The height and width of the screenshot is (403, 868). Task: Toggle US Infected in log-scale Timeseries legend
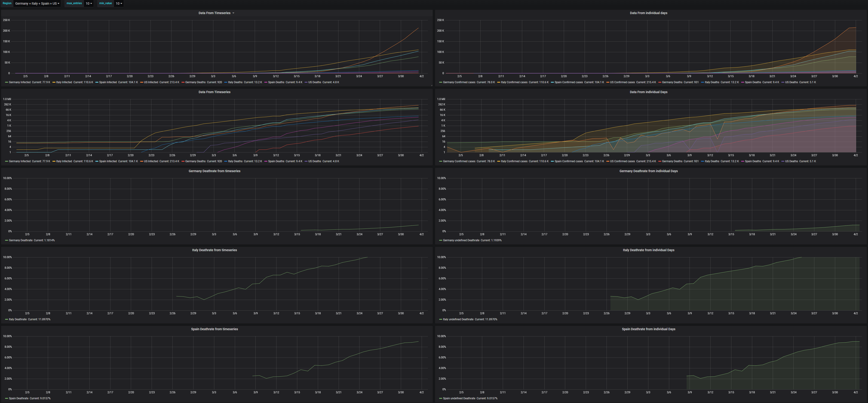151,161
